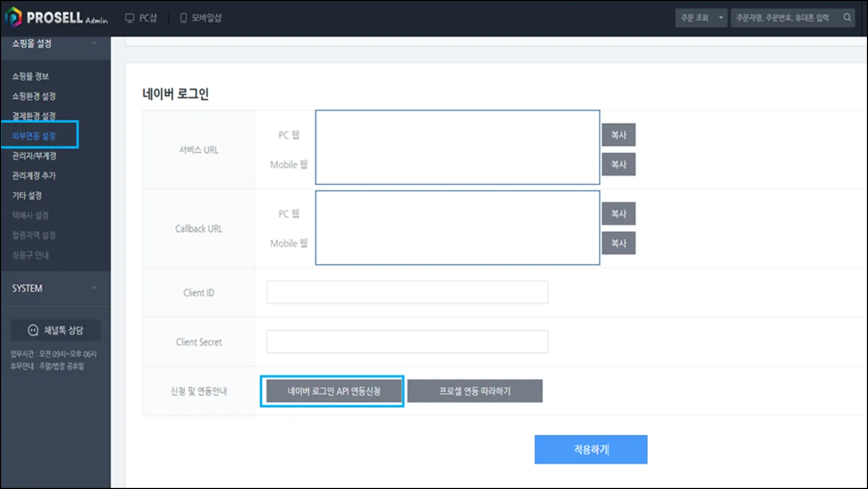
Task: Copy the 서비스 URL PC 웹 address
Action: point(619,135)
